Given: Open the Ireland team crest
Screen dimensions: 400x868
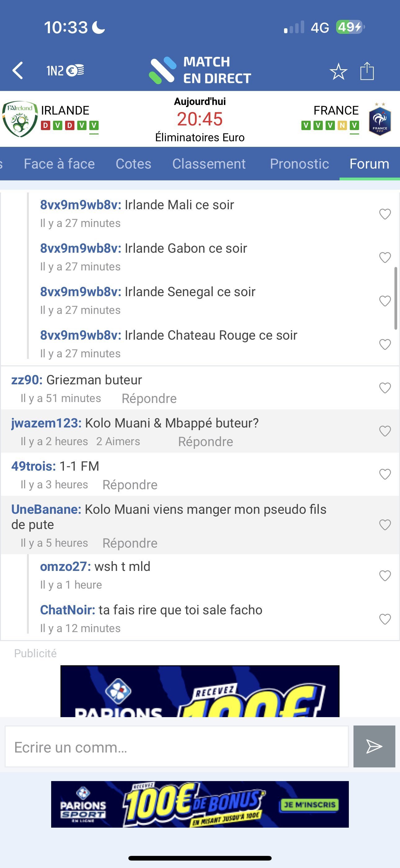Looking at the screenshot, I should coord(20,119).
